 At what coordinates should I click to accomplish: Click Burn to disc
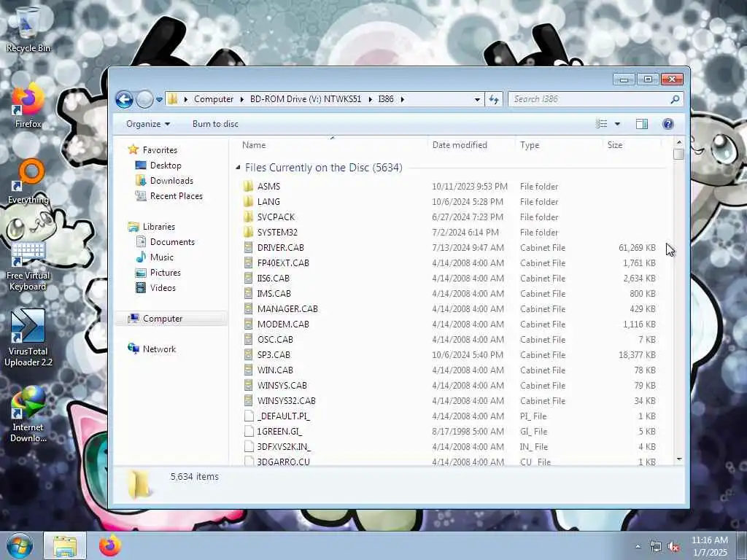[215, 124]
